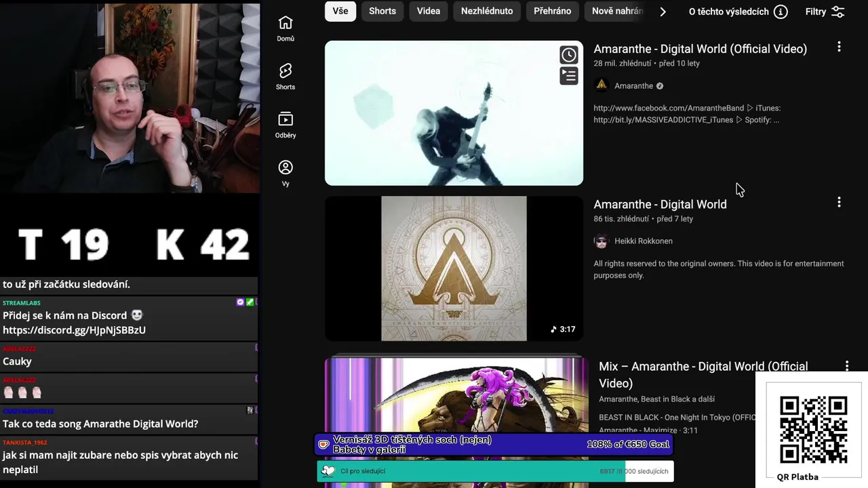
Task: Click Vernisáž 3D tištěných soch goal title
Action: [x=412, y=445]
